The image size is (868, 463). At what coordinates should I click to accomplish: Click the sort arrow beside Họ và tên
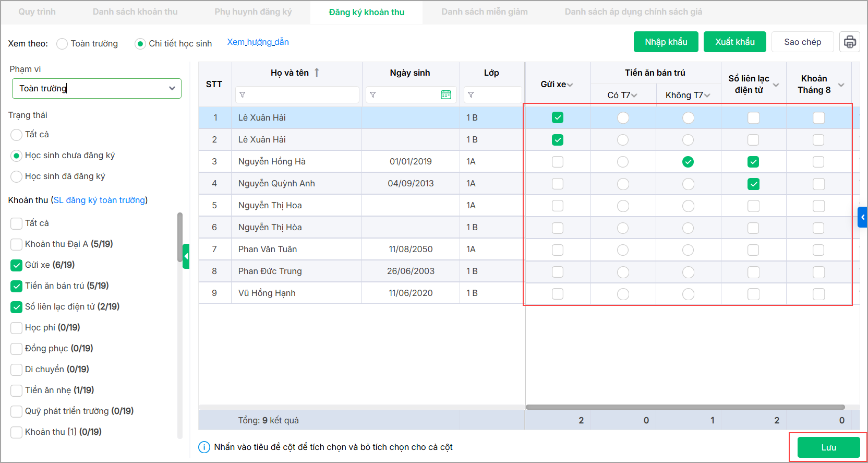[x=317, y=73]
